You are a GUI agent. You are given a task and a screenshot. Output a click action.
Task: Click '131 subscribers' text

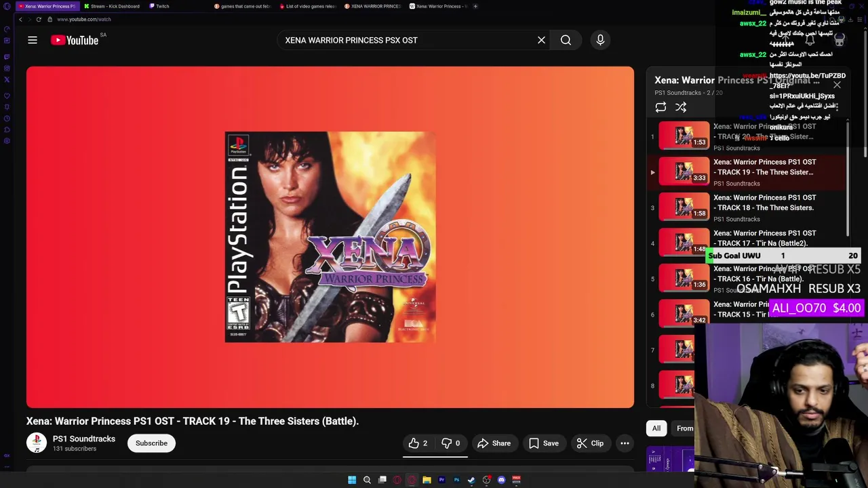pyautogui.click(x=75, y=449)
